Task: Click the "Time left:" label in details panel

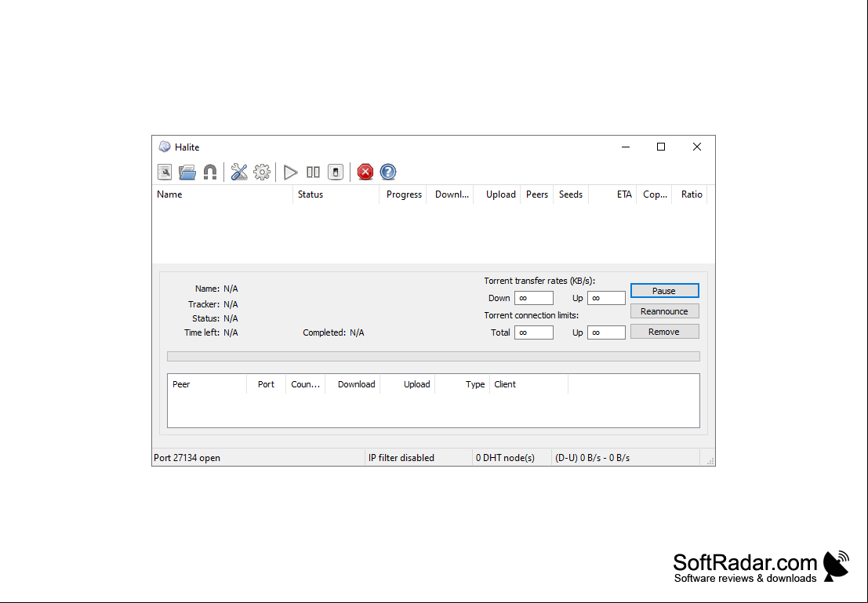Action: coord(202,332)
